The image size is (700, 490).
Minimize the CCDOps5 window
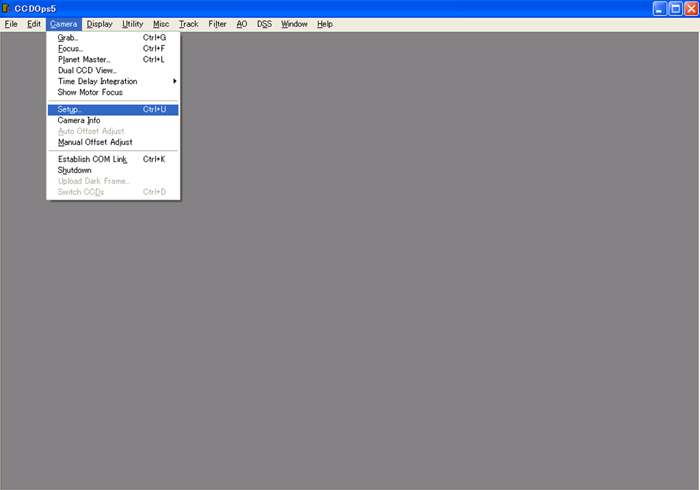pos(659,8)
